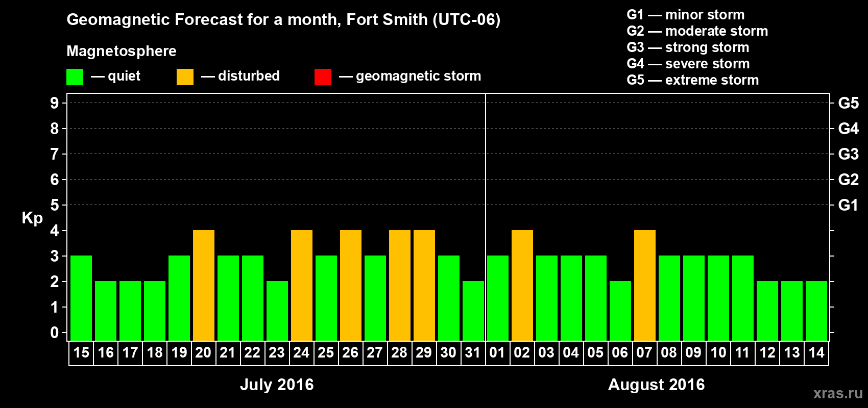Image resolution: width=868 pixels, height=408 pixels.
Task: Click the date label 25
Action: [326, 353]
